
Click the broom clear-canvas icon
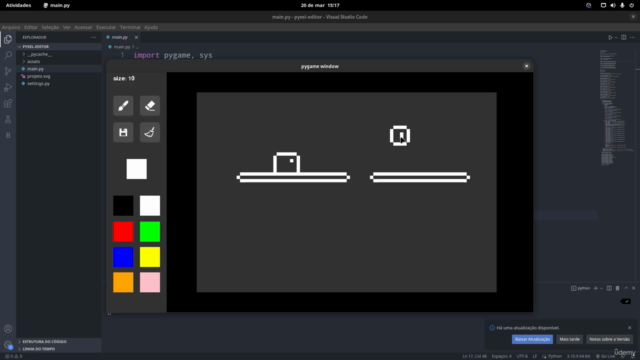(150, 132)
